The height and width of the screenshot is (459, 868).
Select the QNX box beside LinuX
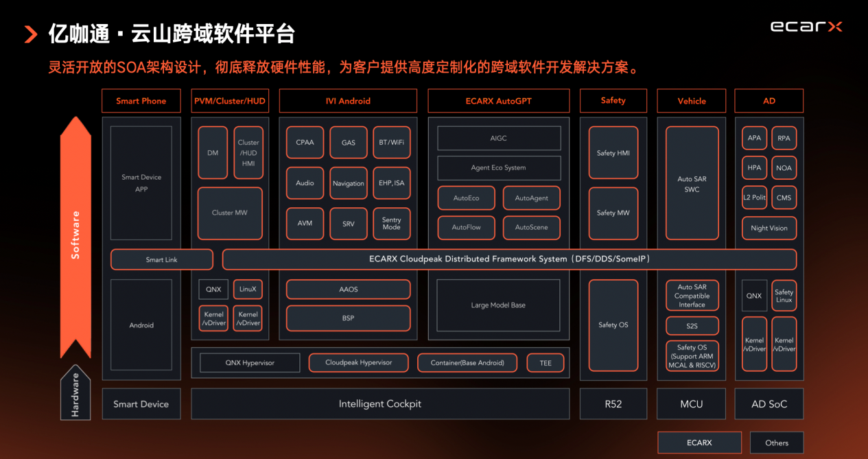point(213,290)
